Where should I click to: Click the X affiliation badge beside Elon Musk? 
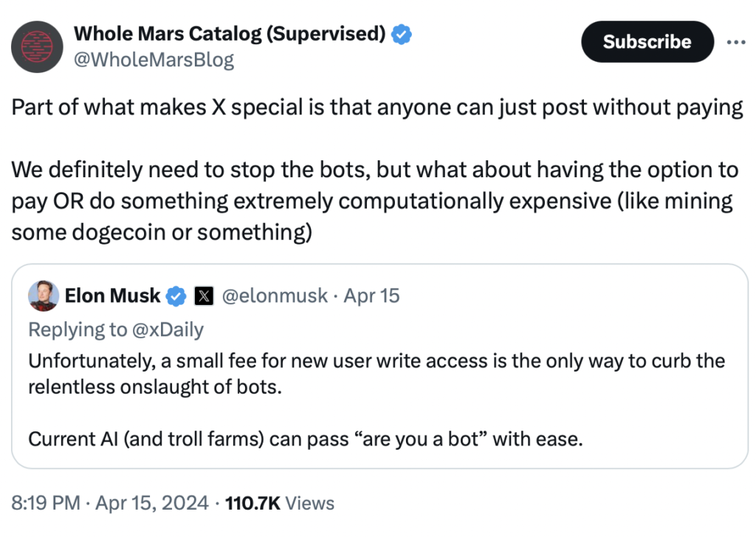point(203,296)
